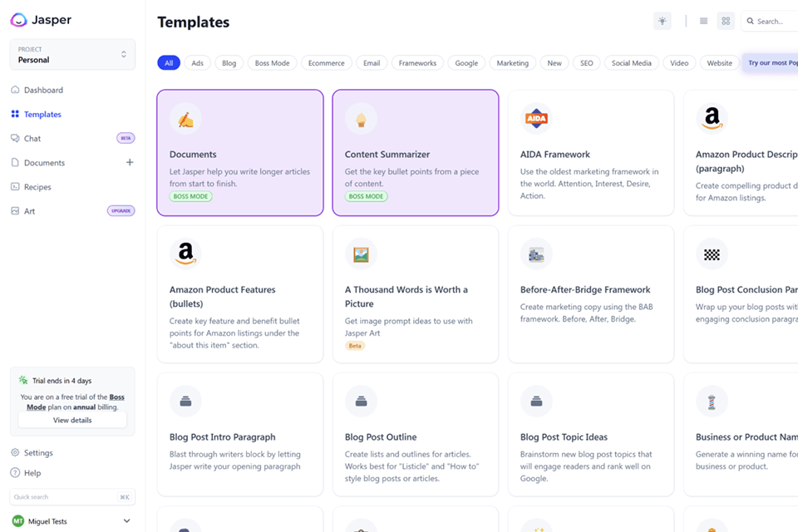Switch to grid view icon
Image resolution: width=798 pixels, height=532 pixels.
point(726,21)
